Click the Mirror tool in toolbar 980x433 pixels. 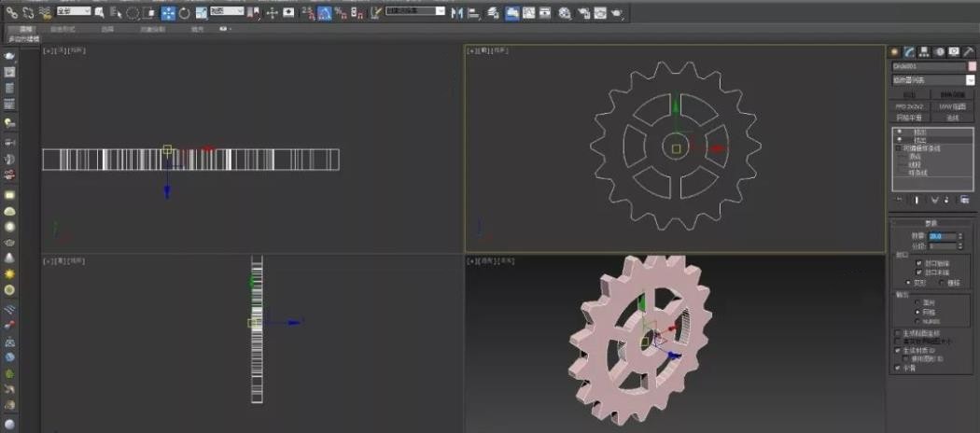(x=456, y=13)
